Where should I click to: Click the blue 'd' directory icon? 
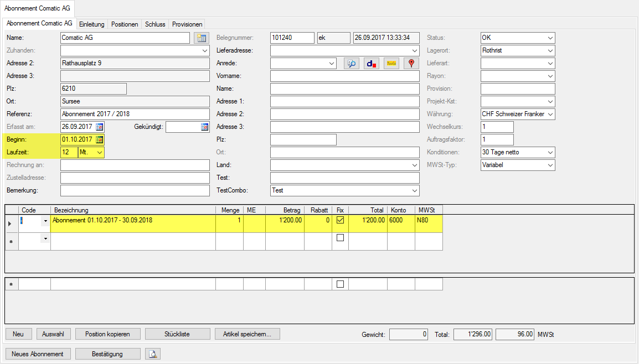tap(371, 64)
